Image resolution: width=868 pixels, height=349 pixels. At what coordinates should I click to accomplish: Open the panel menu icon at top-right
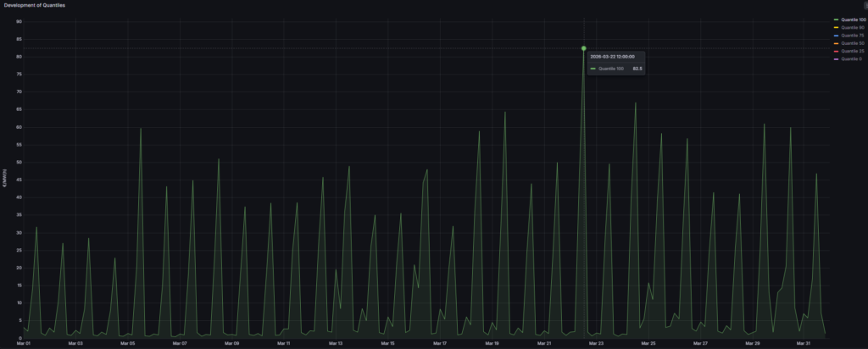864,5
